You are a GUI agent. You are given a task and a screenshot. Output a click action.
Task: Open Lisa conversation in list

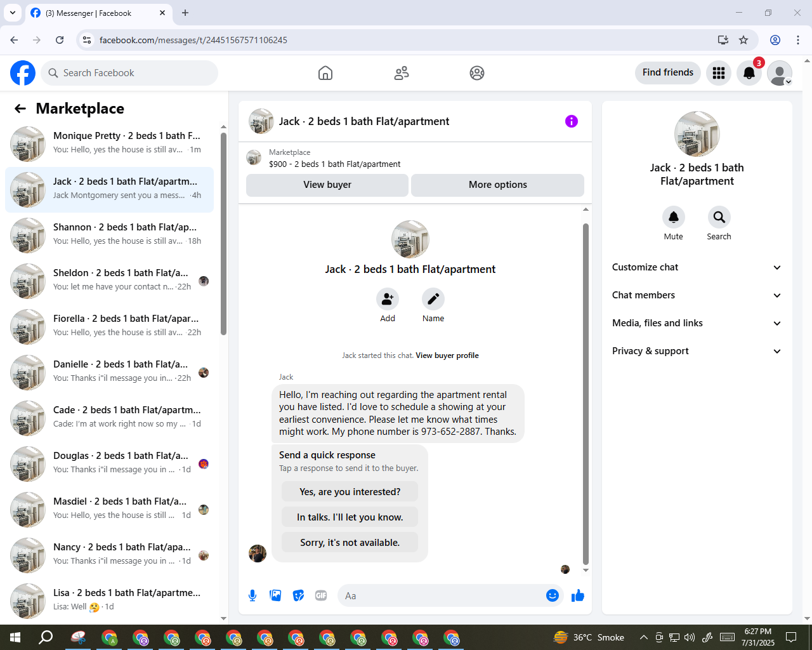coord(110,600)
